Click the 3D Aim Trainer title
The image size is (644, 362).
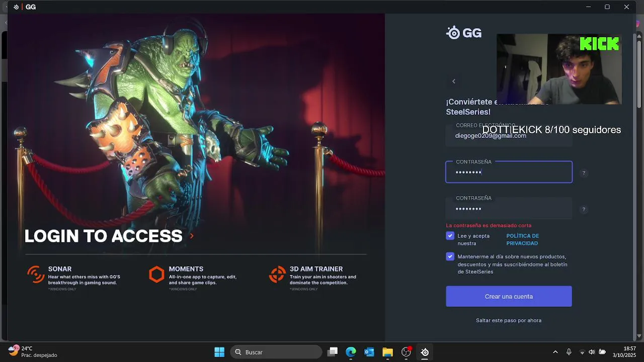pyautogui.click(x=316, y=269)
